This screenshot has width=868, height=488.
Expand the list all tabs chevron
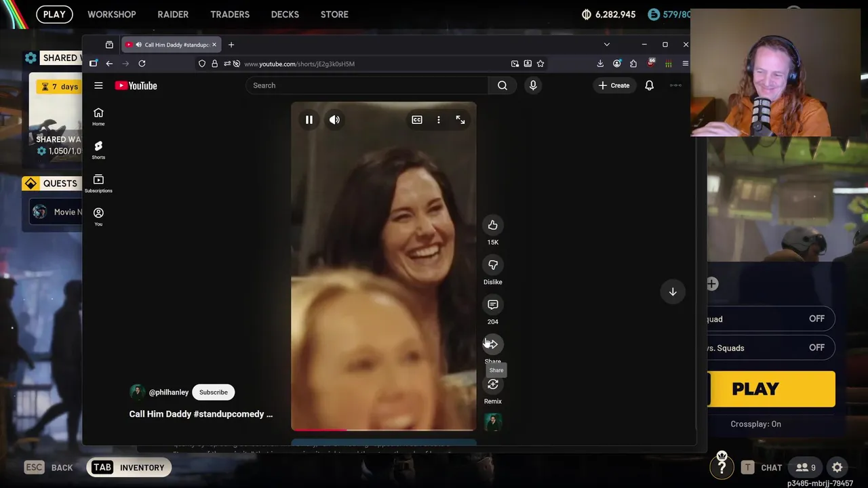(606, 45)
